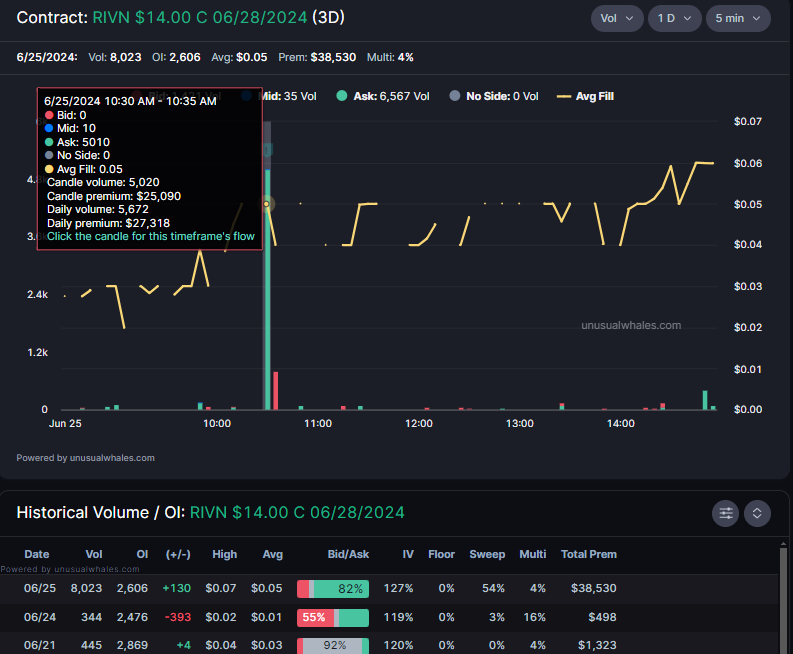Open the Vol metric dropdown

616,19
